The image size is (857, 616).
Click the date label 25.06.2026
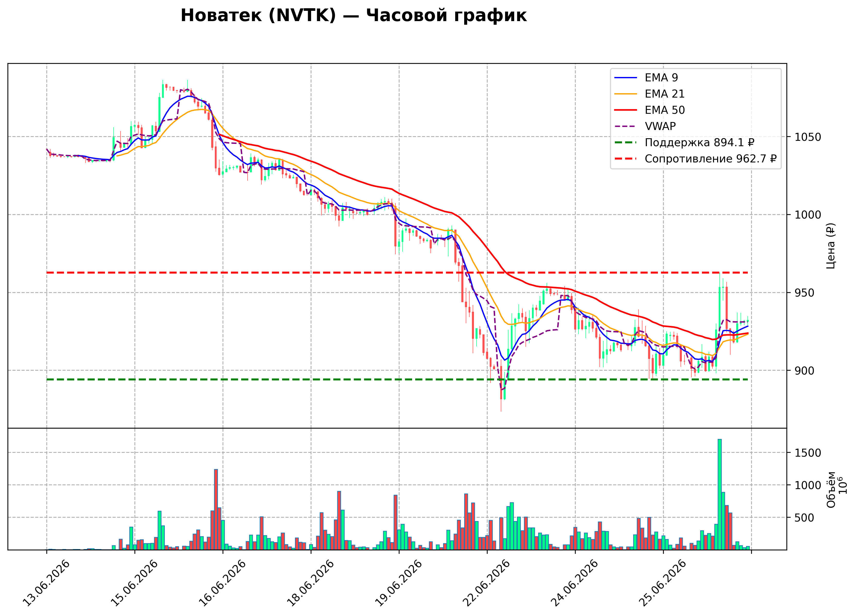pos(663,584)
